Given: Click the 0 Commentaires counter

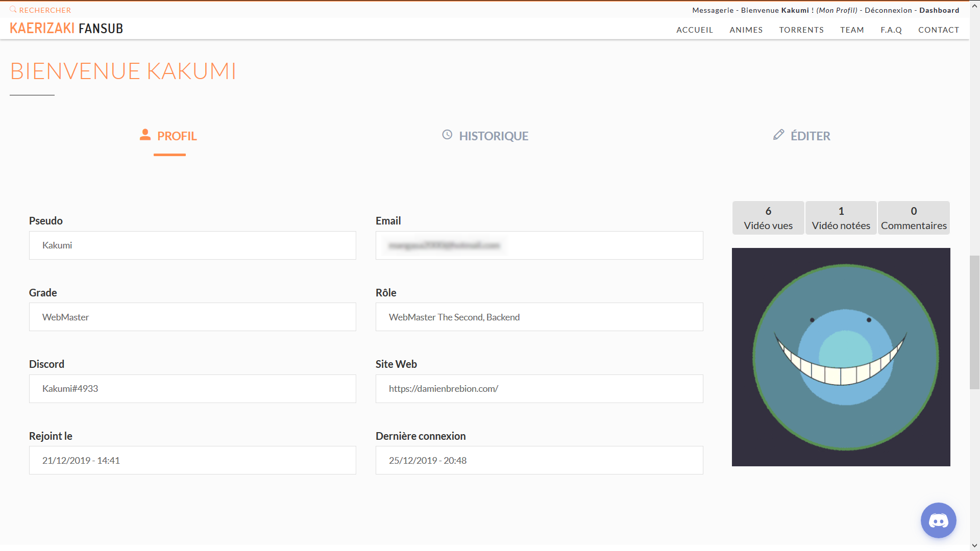Looking at the screenshot, I should point(914,218).
